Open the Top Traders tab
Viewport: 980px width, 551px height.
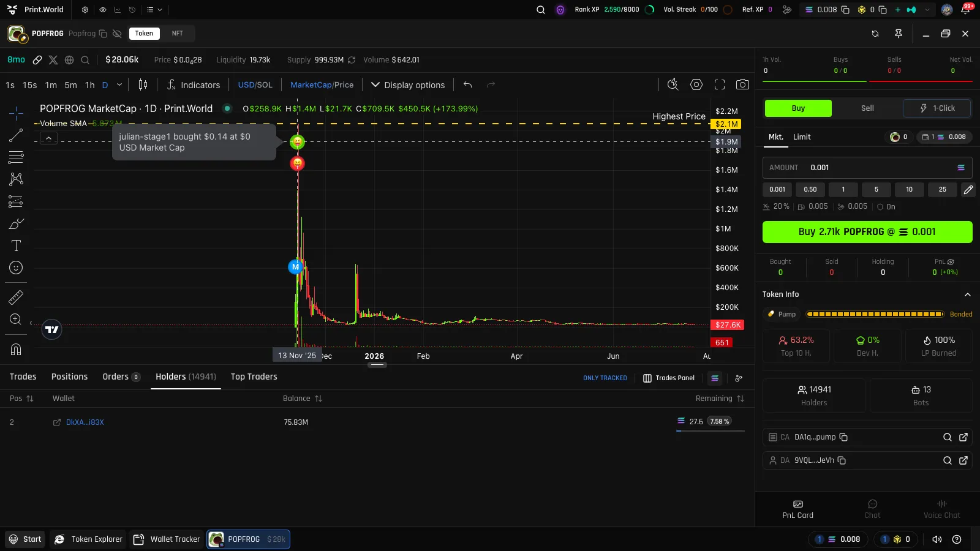(254, 377)
